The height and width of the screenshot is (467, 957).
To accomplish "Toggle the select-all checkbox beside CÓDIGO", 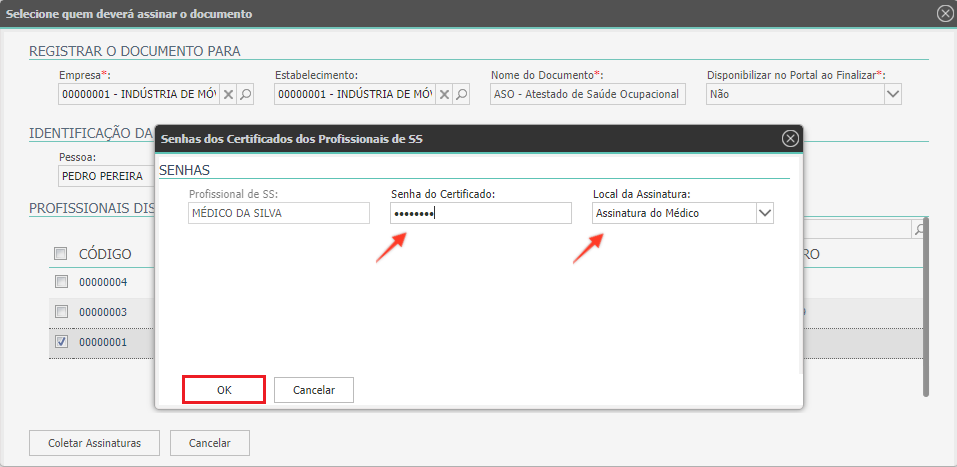I will click(60, 253).
